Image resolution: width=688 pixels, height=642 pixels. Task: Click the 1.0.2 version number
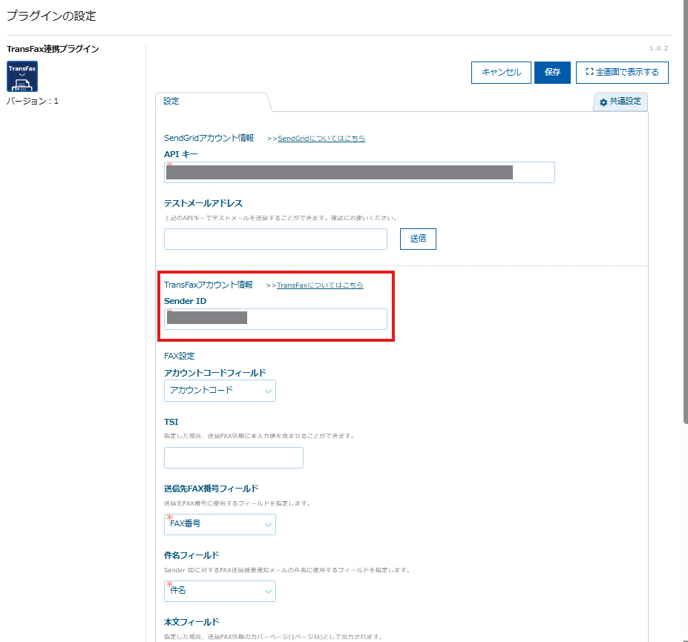(x=659, y=48)
